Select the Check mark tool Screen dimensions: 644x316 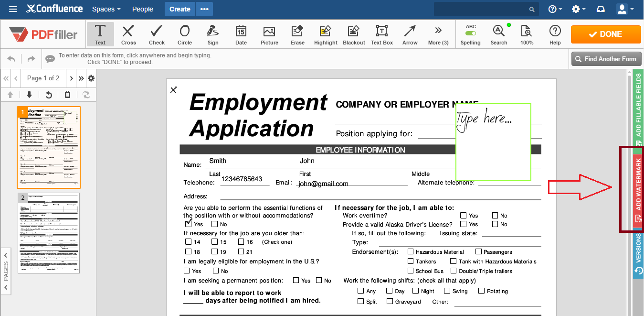[157, 34]
